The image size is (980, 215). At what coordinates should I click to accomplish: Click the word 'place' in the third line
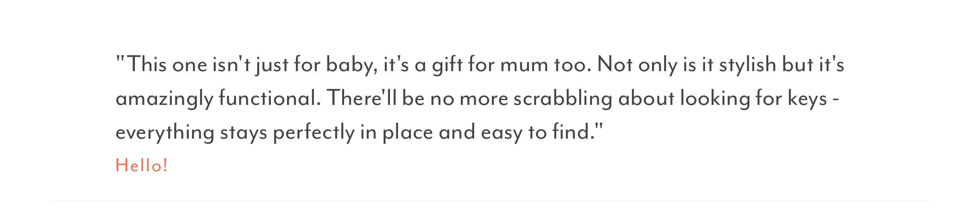tap(407, 133)
